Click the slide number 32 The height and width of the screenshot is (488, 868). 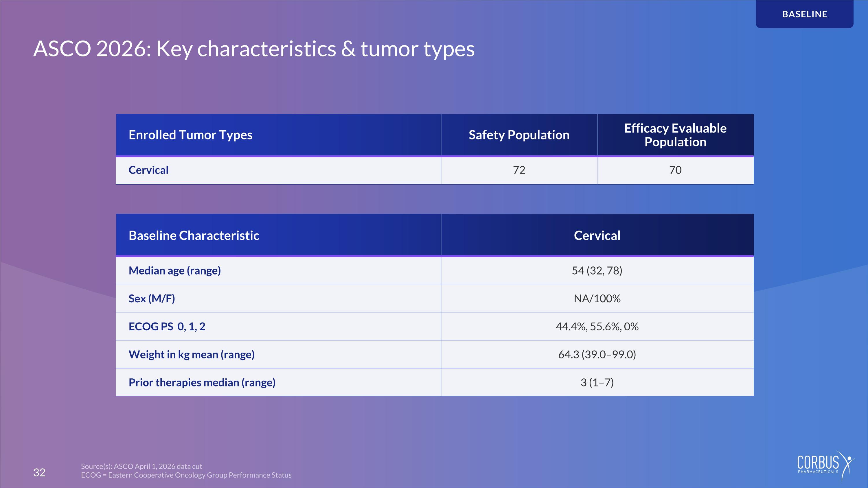pos(39,472)
